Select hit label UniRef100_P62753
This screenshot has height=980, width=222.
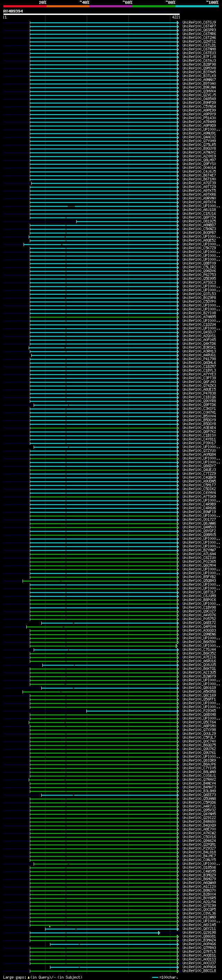(x=199, y=275)
